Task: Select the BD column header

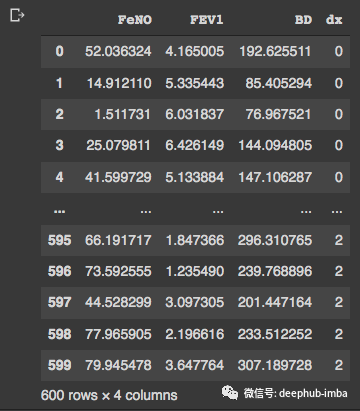Action: [303, 20]
